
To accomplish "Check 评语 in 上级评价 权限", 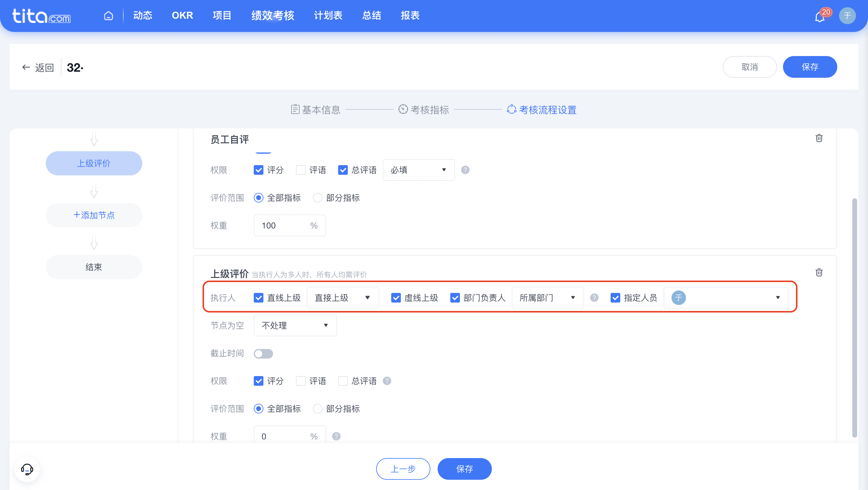I will [300, 381].
